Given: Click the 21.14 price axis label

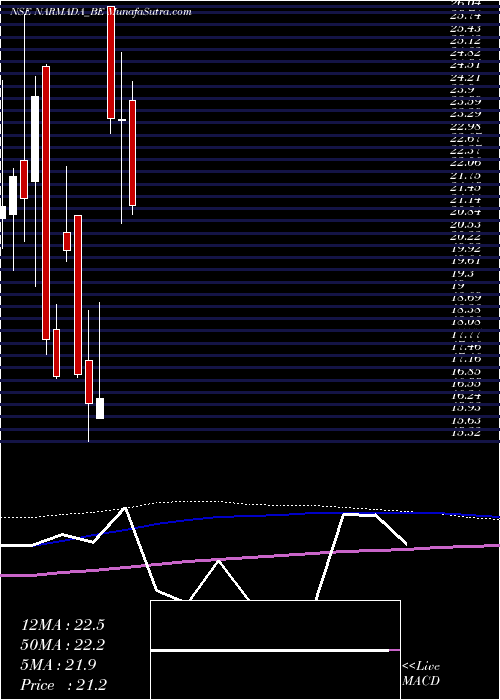Looking at the screenshot, I should click(465, 200).
